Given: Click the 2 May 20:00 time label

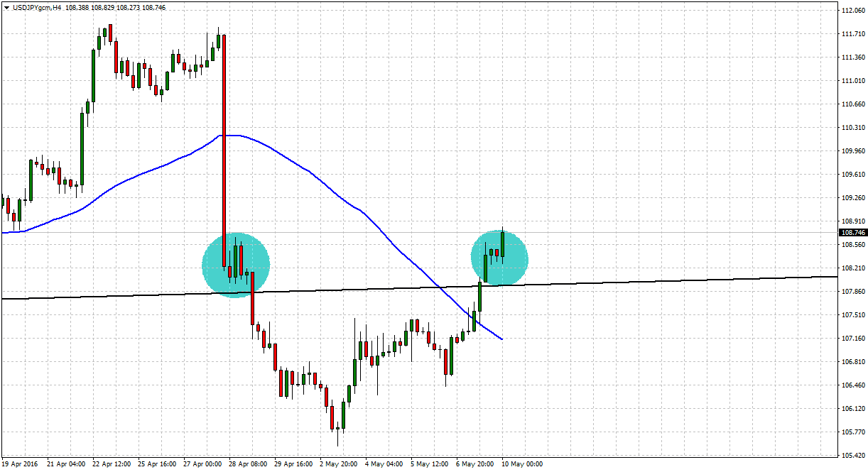Looking at the screenshot, I should [x=340, y=464].
